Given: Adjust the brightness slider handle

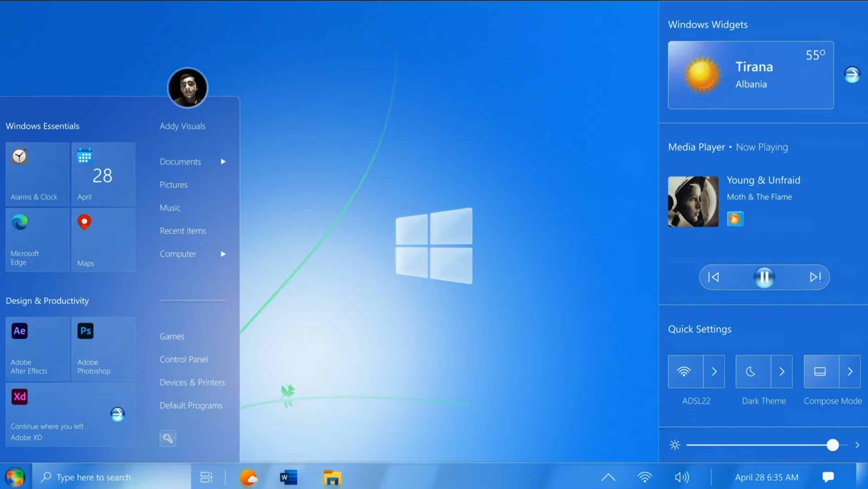Looking at the screenshot, I should (x=832, y=445).
